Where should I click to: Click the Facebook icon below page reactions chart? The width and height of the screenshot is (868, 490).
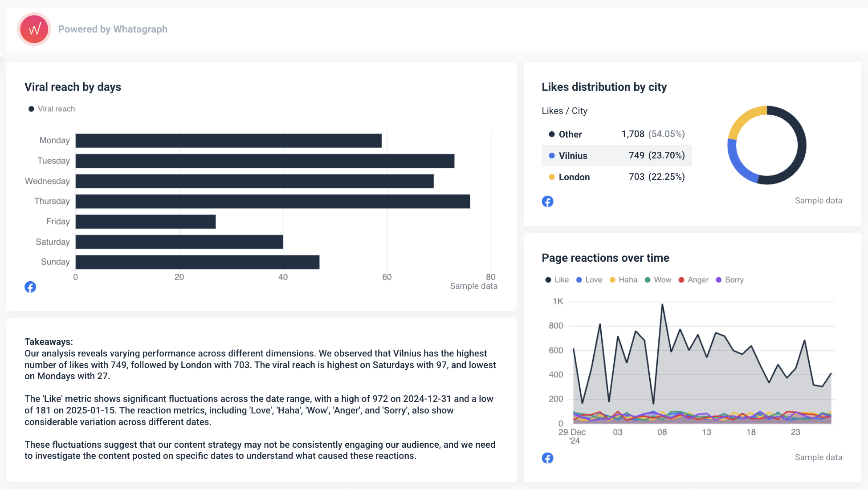(547, 458)
